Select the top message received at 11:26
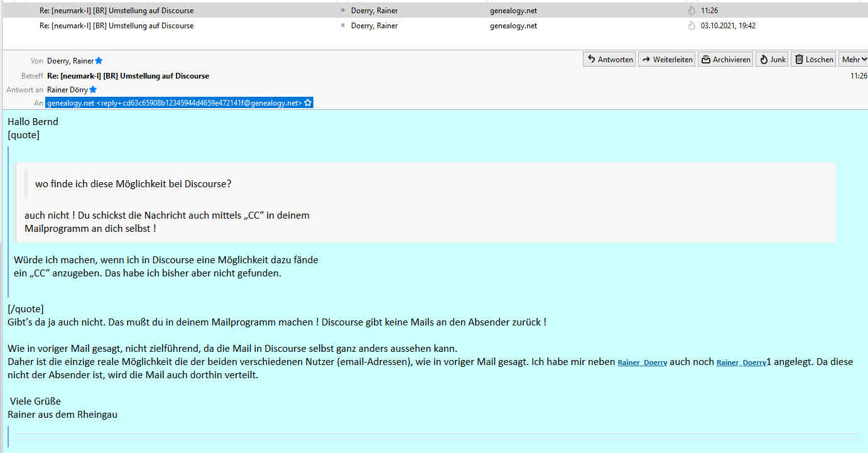Viewport: 868px width, 453px height. tap(434, 11)
